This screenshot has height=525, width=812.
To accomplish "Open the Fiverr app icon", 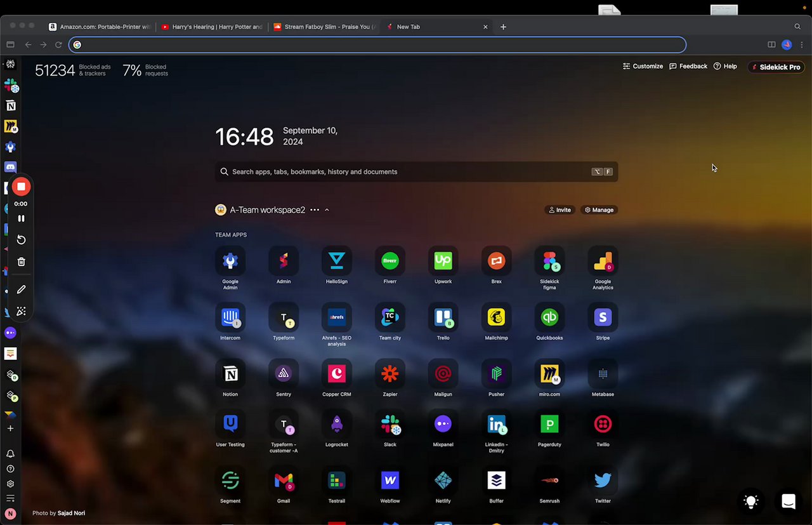I will point(390,261).
